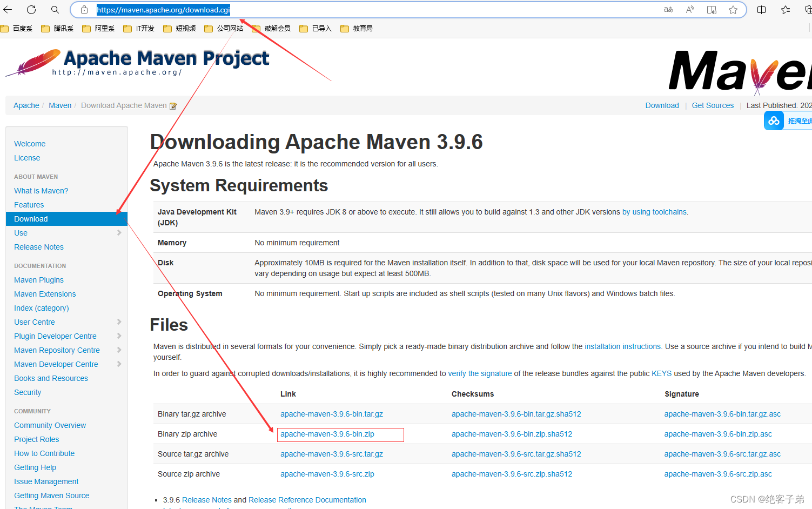Click the edit icon beside Download Apache Maven
Image resolution: width=812 pixels, height=509 pixels.
tap(173, 106)
